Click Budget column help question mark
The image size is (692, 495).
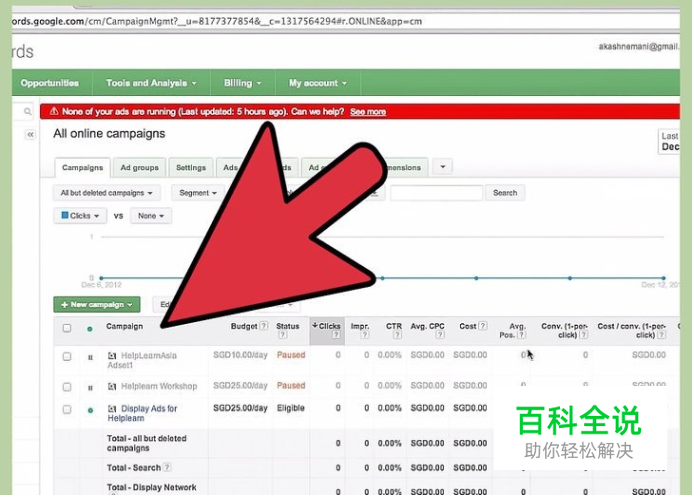click(263, 326)
